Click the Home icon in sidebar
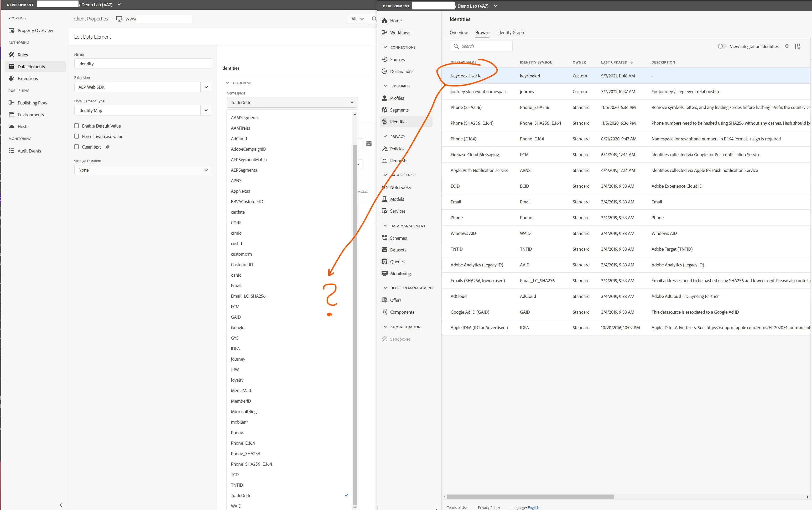Screen dimensions: 812x510 click(x=384, y=20)
